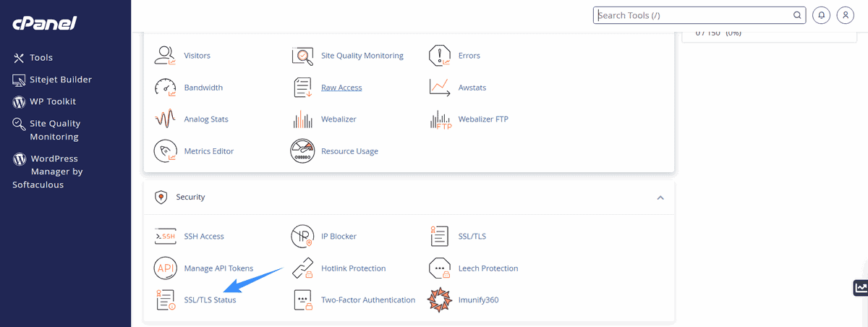This screenshot has height=327, width=868.
Task: Open the Errors warning icon
Action: pyautogui.click(x=440, y=56)
